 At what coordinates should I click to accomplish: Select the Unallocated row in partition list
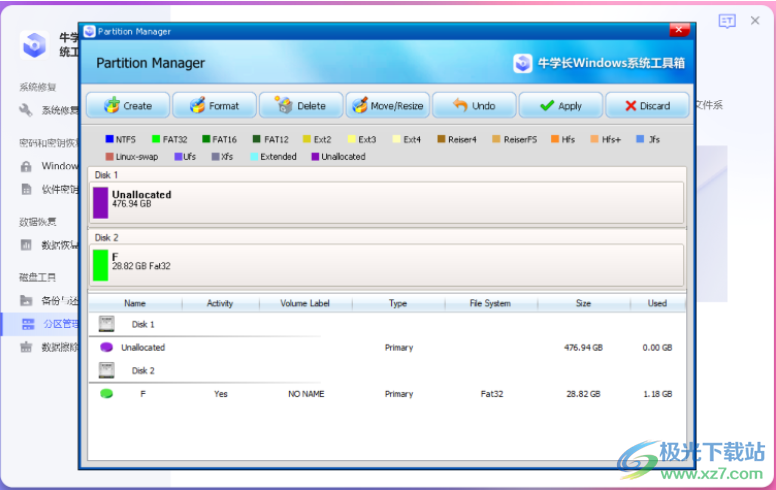[387, 347]
